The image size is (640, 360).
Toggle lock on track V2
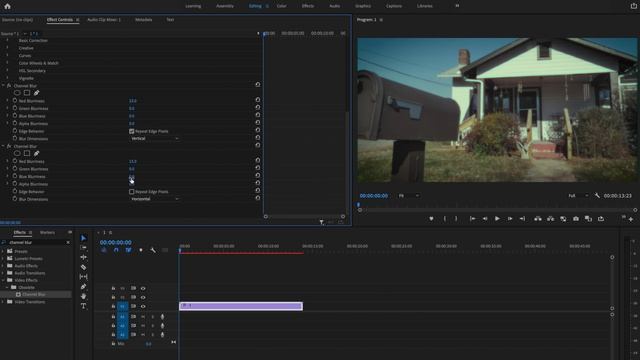tap(113, 297)
